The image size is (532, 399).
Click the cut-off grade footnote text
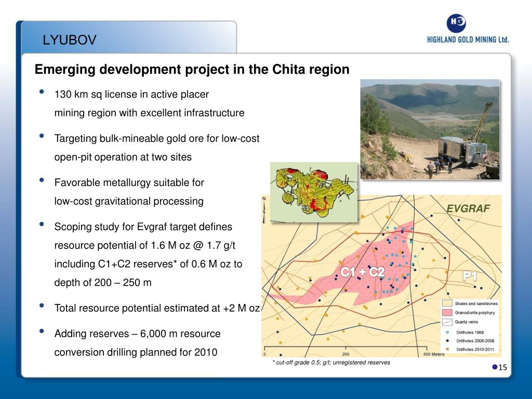[331, 362]
